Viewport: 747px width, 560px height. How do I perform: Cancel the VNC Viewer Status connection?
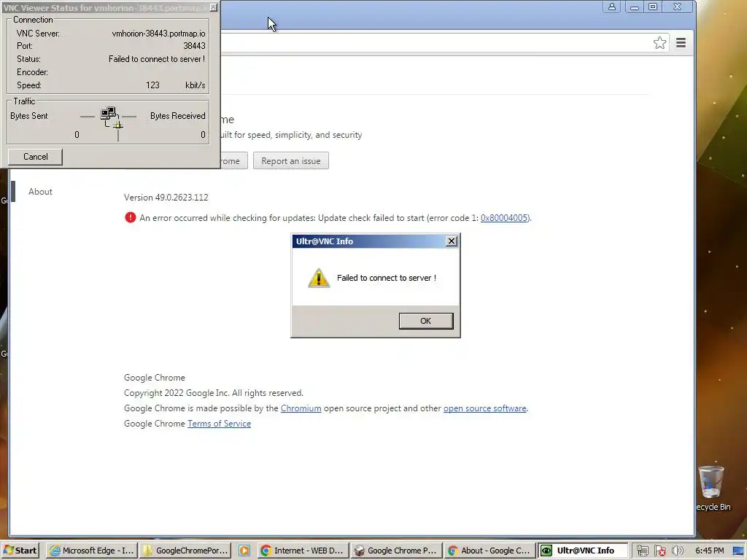[35, 157]
